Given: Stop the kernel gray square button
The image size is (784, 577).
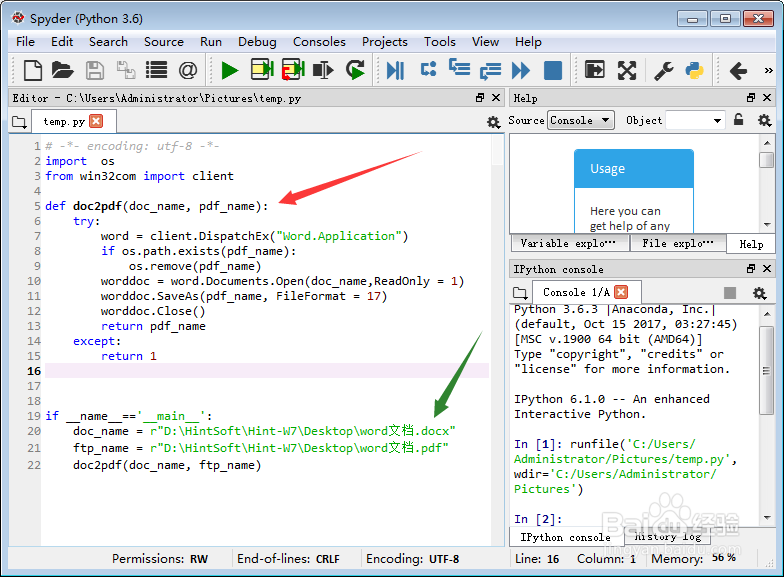Looking at the screenshot, I should (730, 293).
